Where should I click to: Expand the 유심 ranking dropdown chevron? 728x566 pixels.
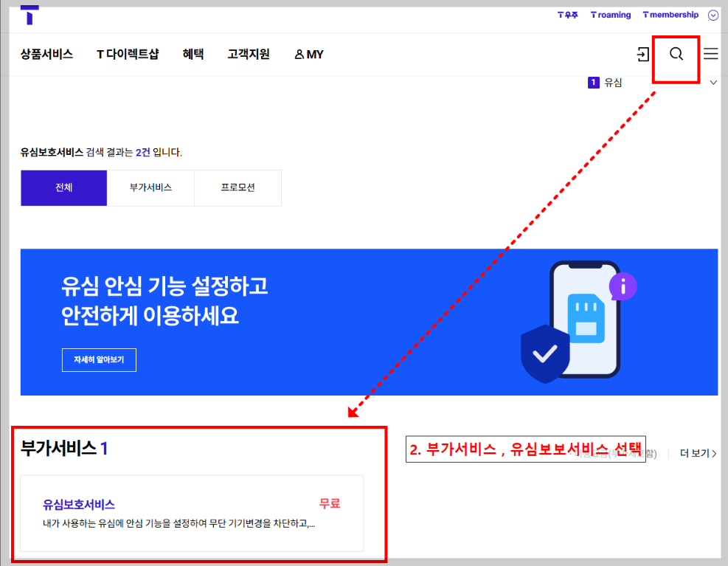(713, 83)
